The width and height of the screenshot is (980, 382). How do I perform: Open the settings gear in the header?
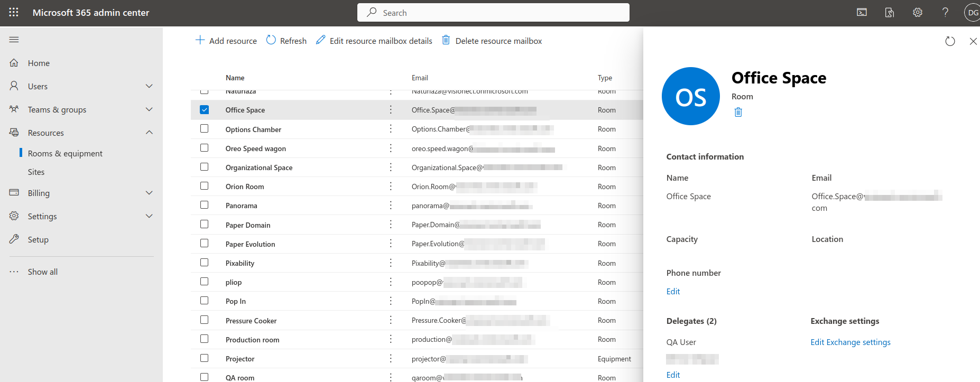click(x=918, y=13)
